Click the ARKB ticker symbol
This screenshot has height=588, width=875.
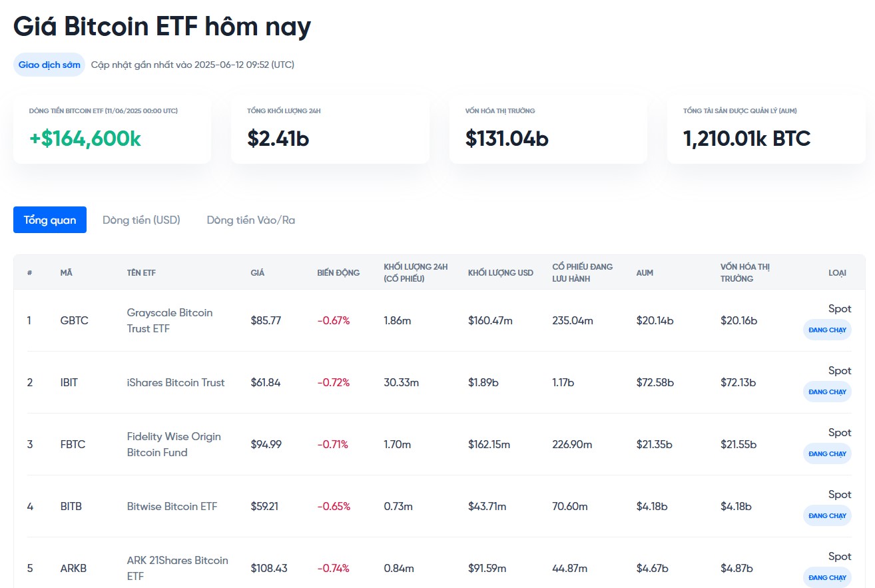[x=73, y=568]
